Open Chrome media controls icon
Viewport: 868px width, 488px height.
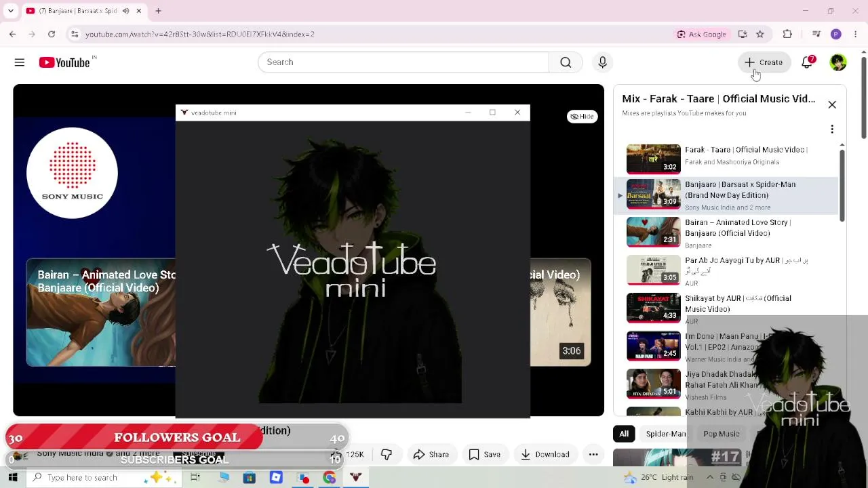point(816,34)
